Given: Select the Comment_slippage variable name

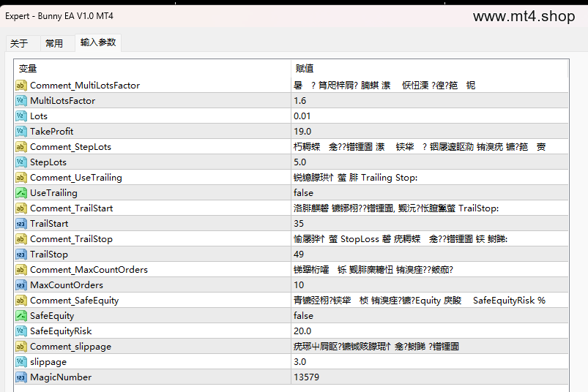Looking at the screenshot, I should point(71,347).
